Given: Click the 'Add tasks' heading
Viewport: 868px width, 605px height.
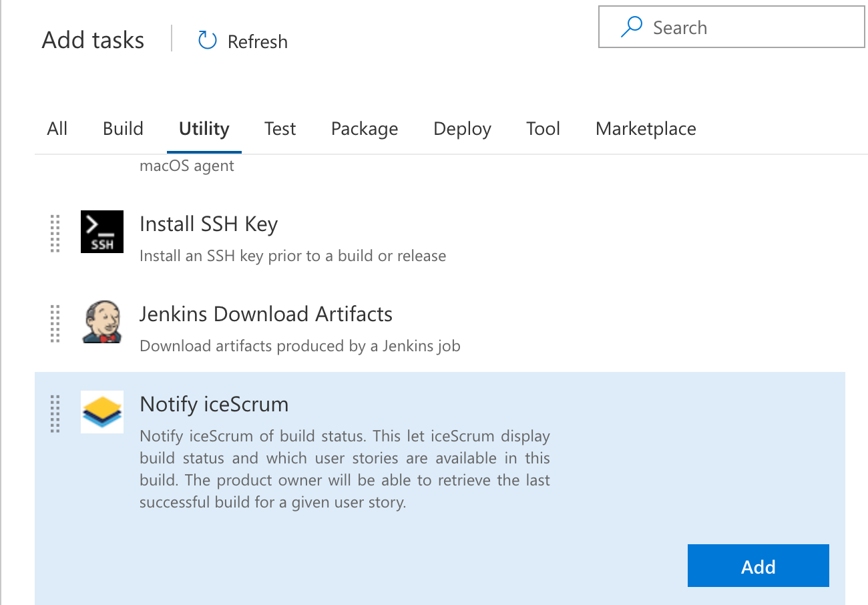Looking at the screenshot, I should pos(93,40).
